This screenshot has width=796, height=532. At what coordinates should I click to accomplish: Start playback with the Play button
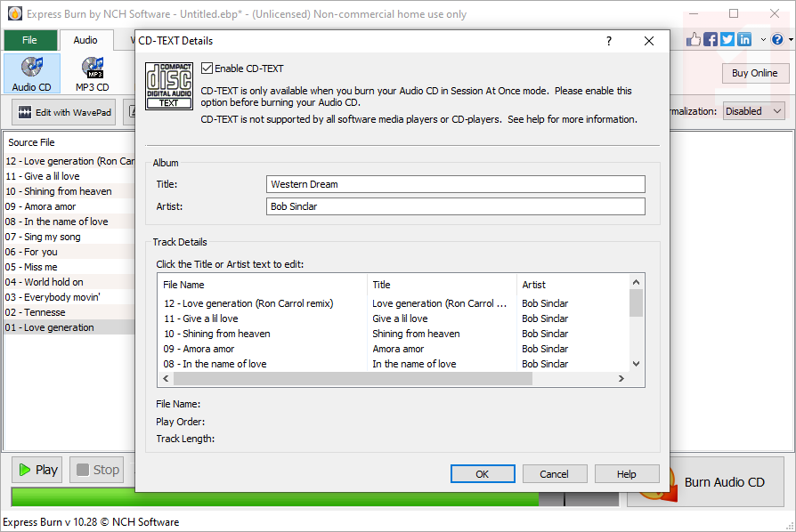(x=37, y=470)
